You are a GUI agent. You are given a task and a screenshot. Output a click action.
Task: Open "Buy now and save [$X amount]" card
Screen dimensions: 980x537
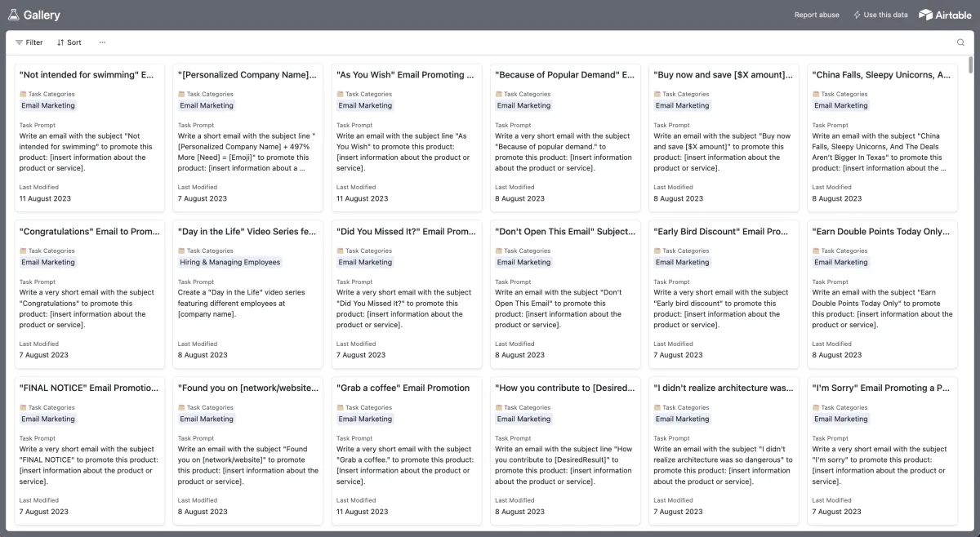[x=724, y=137]
